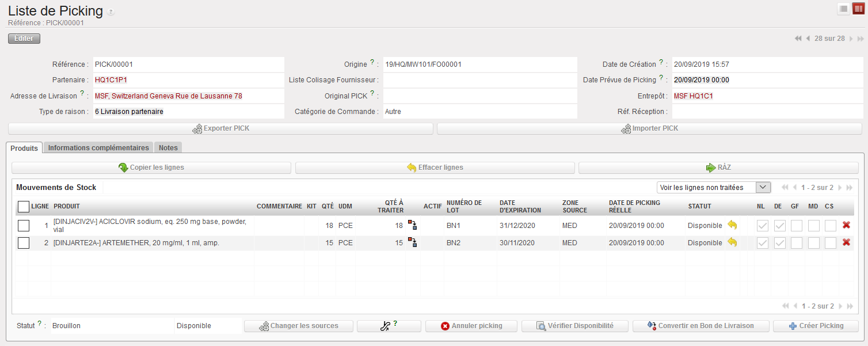Go to previous record arrow near 28 sur 28

pos(808,39)
